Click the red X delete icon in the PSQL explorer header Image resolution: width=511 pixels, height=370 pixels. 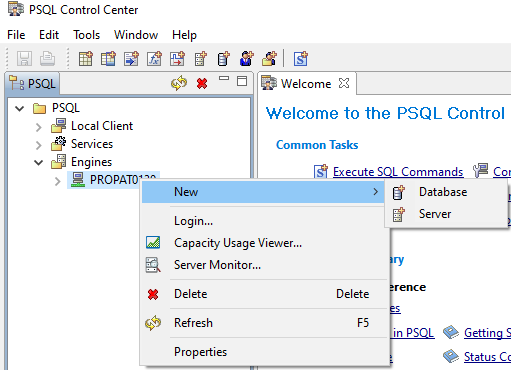202,83
